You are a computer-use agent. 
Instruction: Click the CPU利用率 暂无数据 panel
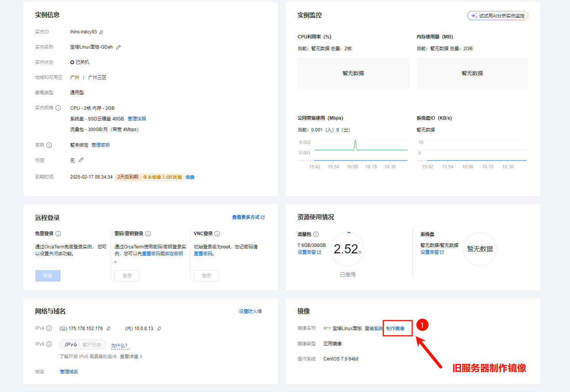[353, 73]
